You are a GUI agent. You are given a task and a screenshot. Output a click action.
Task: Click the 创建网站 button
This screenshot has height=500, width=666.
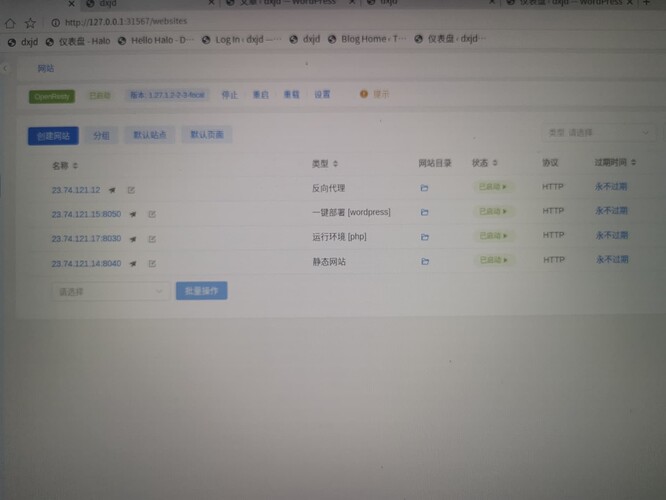coord(53,135)
